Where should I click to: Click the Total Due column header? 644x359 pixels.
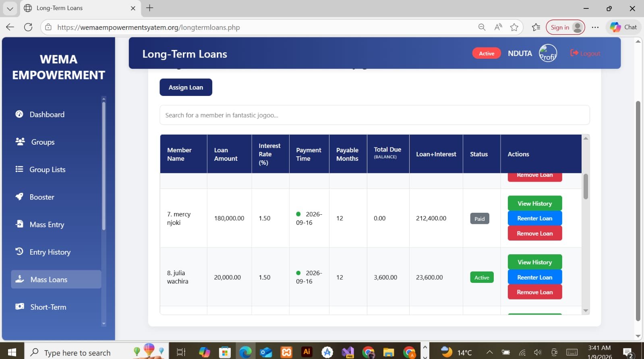click(x=388, y=154)
